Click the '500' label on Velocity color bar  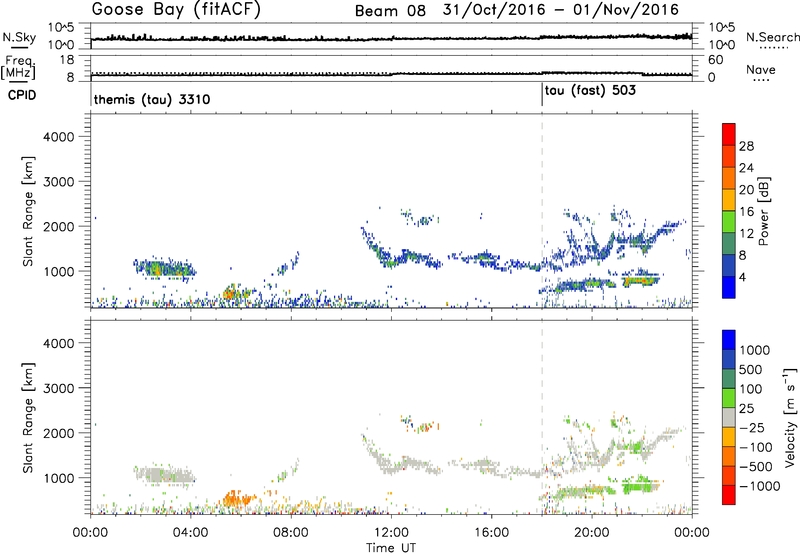[751, 370]
